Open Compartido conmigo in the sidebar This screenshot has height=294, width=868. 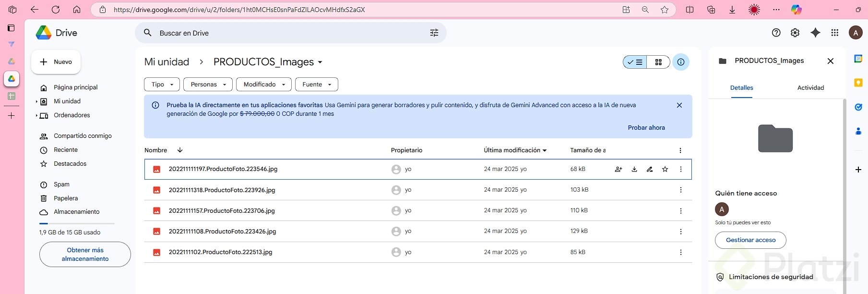click(x=83, y=136)
